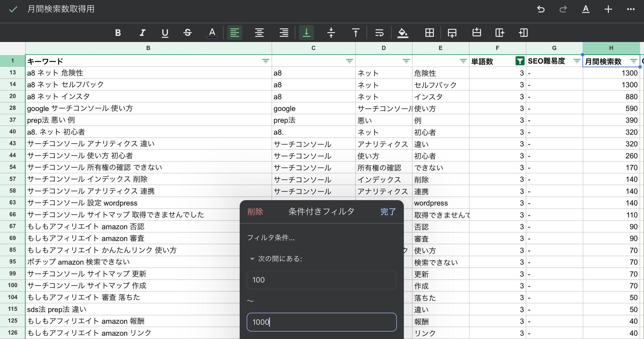Toggle italic text formatting
644x339 pixels.
142,32
